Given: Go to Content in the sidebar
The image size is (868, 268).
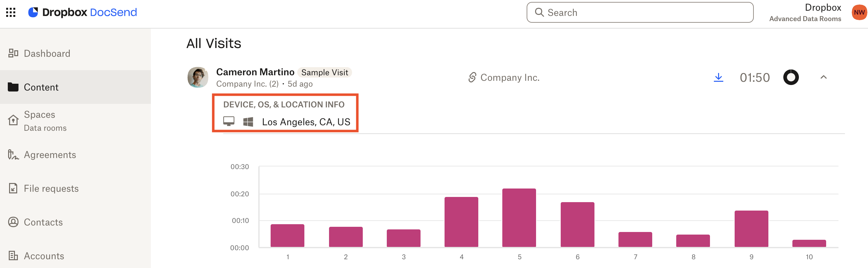Looking at the screenshot, I should pyautogui.click(x=41, y=87).
